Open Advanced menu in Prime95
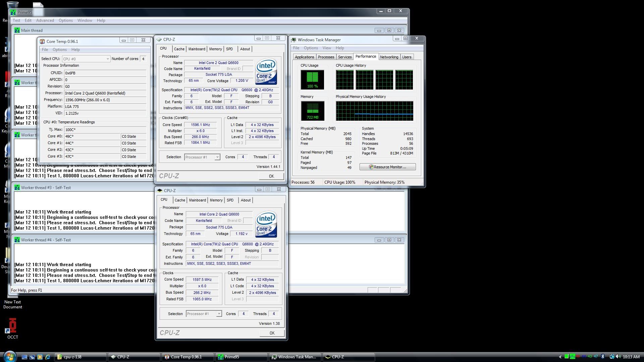The width and height of the screenshot is (644, 362). [45, 20]
